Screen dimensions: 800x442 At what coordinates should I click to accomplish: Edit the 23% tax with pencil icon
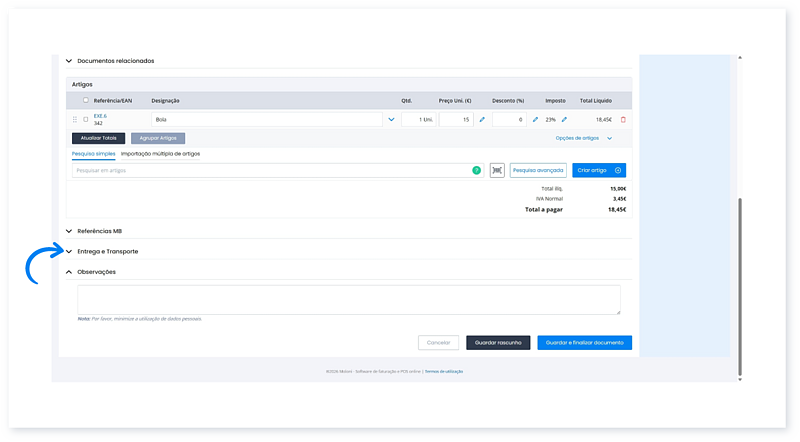point(563,120)
